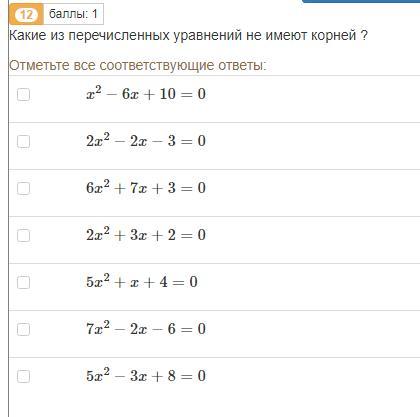Click equation text 5x² − 3x + 8 = 0

[x=146, y=376]
